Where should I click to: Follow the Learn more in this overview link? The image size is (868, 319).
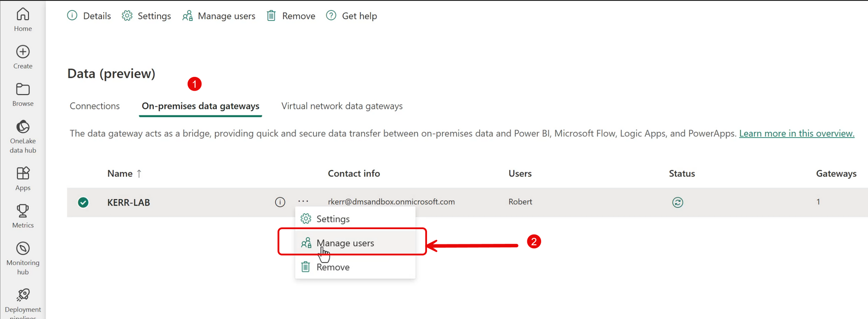[x=796, y=133]
